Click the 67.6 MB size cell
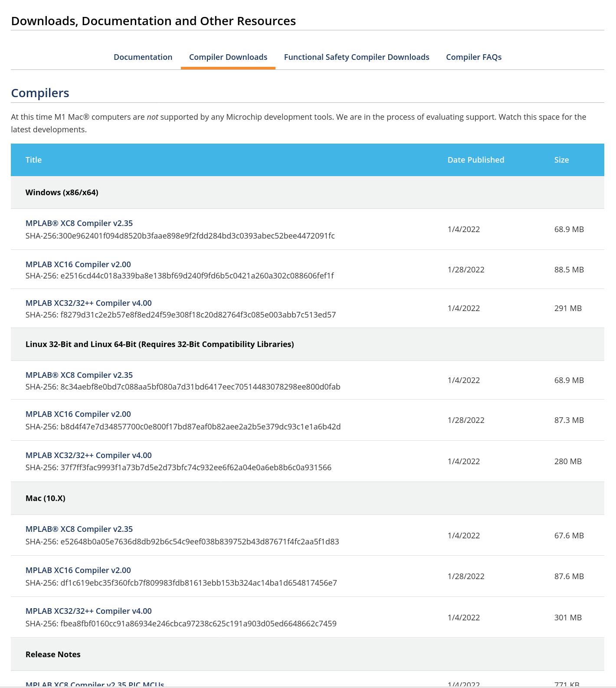 coord(569,536)
